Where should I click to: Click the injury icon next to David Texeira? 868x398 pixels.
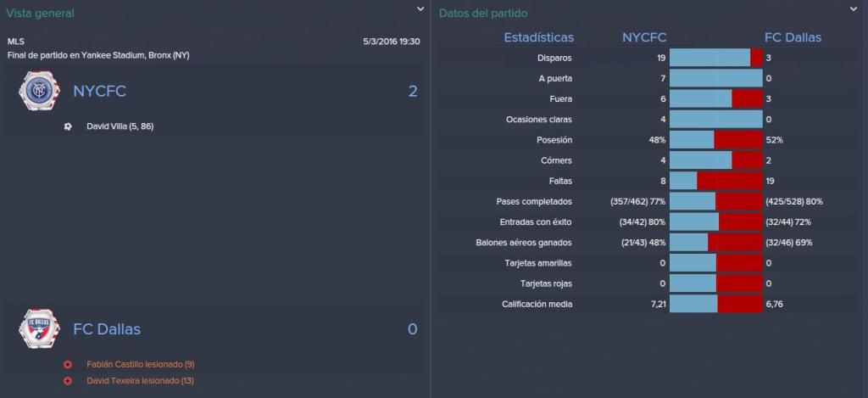(x=68, y=381)
